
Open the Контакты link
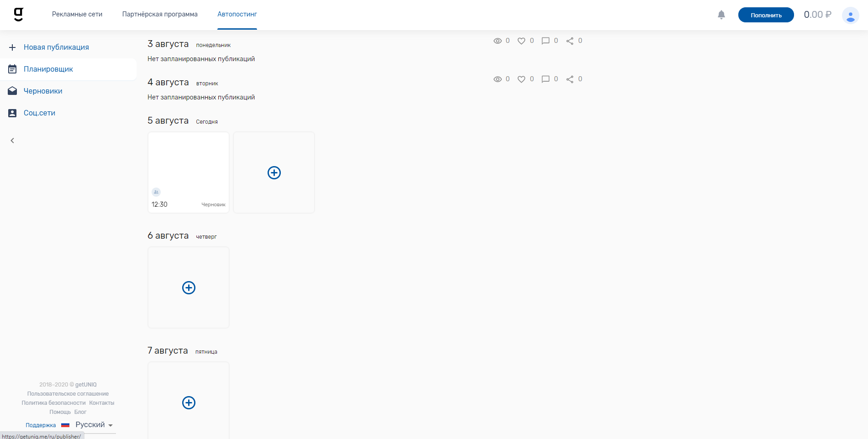pos(102,403)
